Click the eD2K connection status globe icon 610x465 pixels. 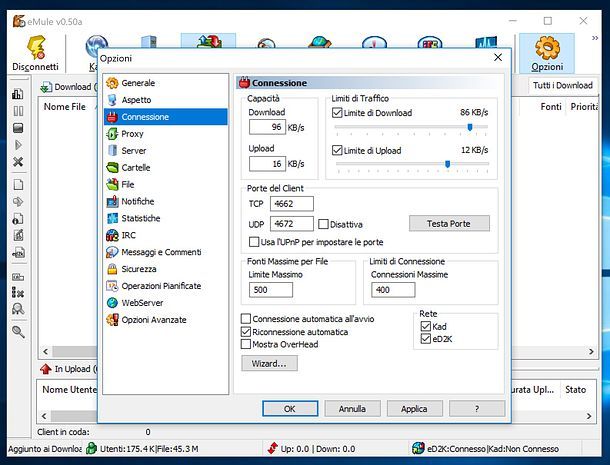point(418,449)
